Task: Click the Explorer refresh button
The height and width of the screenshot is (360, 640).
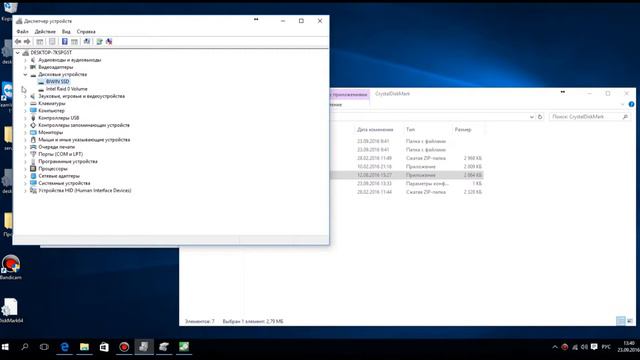Action: click(x=540, y=117)
